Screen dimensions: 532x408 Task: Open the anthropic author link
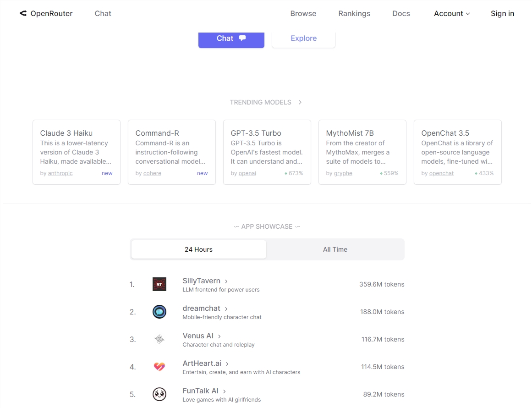[60, 173]
